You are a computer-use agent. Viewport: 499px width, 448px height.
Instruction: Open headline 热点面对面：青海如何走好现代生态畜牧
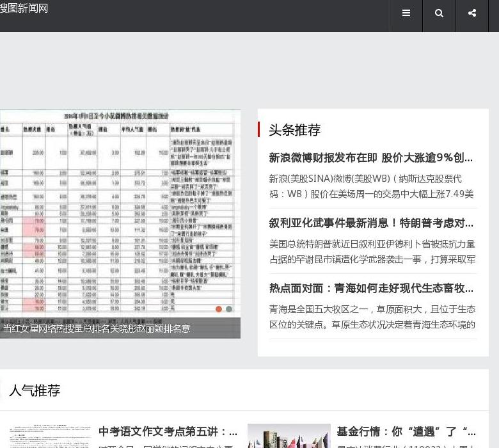371,288
